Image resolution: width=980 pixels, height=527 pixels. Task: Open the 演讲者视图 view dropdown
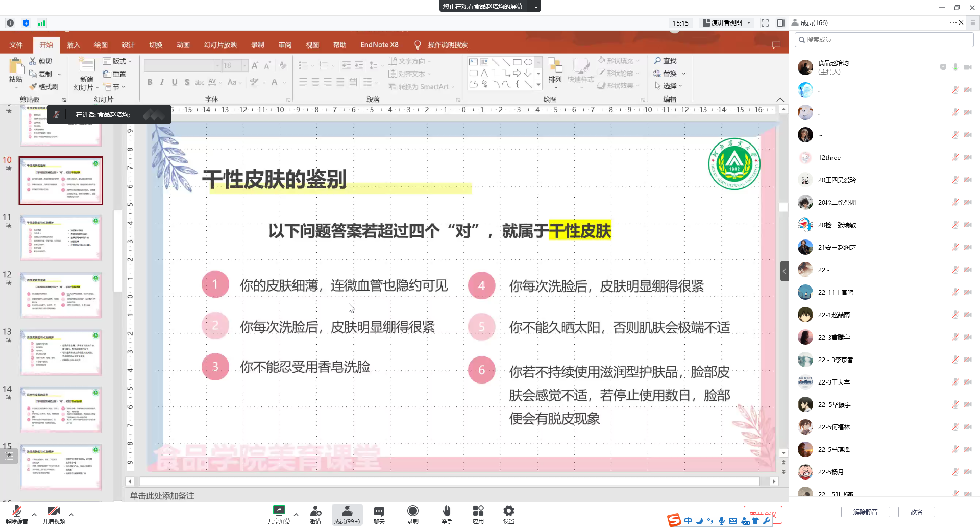pos(727,23)
